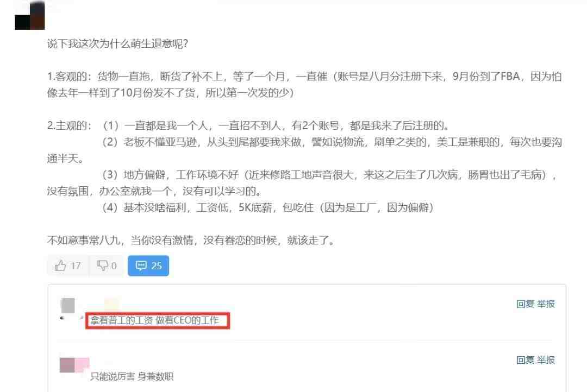Click the dislike count 0
This screenshot has height=392, width=587.
click(114, 266)
